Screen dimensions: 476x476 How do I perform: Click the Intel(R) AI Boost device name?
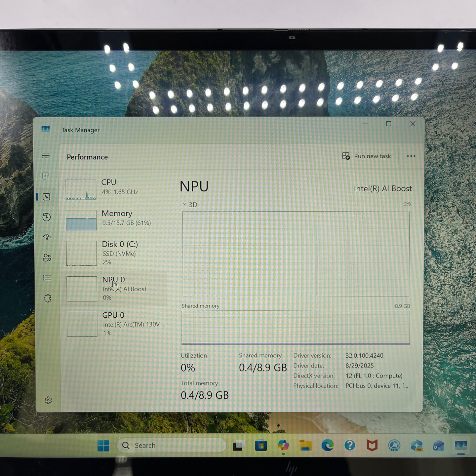(383, 188)
